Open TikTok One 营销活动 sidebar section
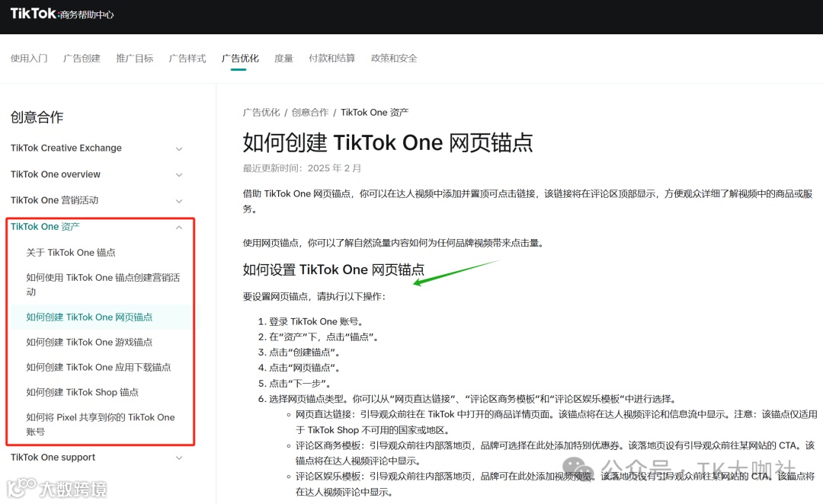The width and height of the screenshot is (823, 504). click(x=54, y=200)
